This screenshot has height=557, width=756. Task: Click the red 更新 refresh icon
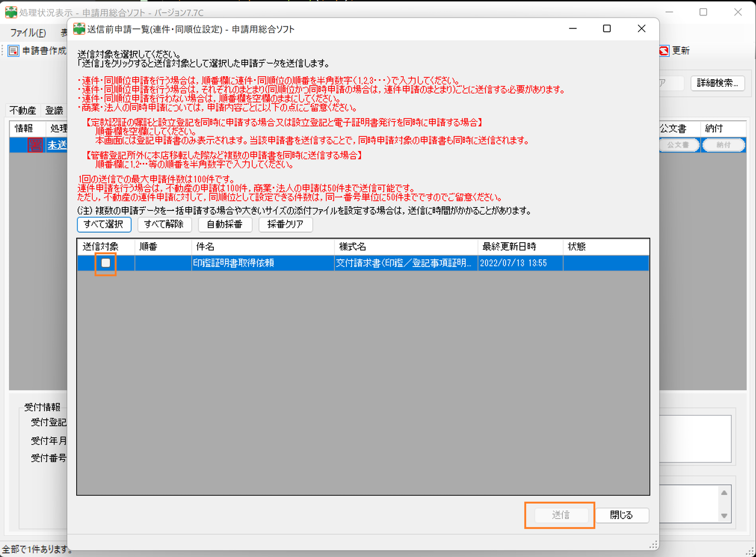coord(664,51)
